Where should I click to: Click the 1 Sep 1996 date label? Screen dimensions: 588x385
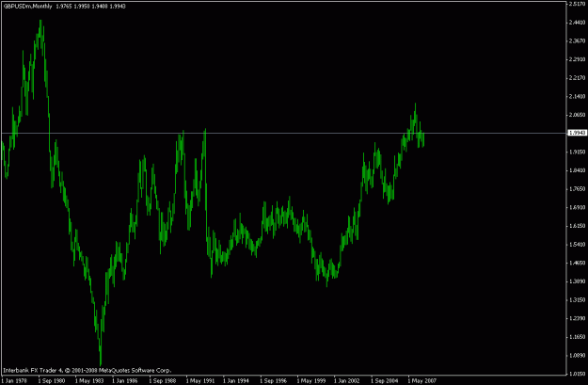pos(274,381)
